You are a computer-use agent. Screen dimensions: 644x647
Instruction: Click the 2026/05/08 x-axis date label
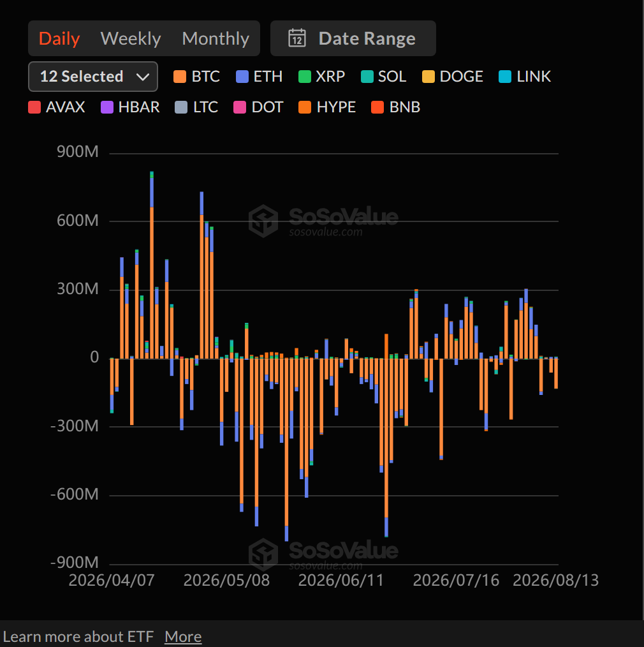(226, 580)
